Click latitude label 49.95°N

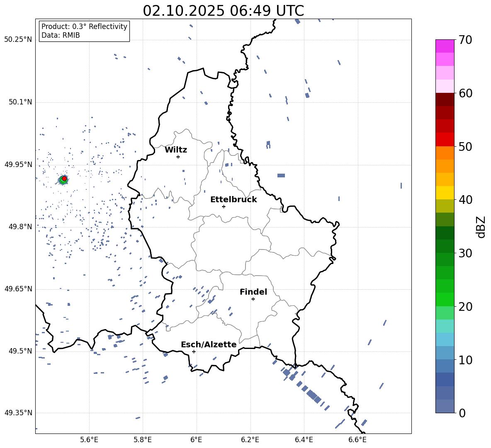[18, 165]
